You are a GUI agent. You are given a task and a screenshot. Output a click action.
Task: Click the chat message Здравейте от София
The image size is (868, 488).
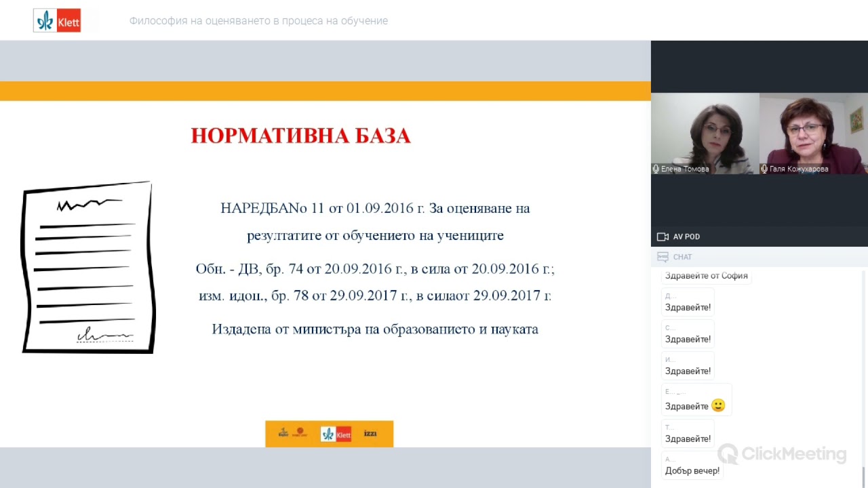706,276
